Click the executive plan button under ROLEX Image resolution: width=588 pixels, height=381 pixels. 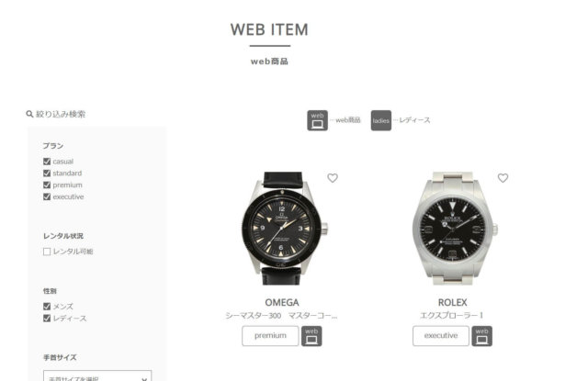(x=441, y=336)
